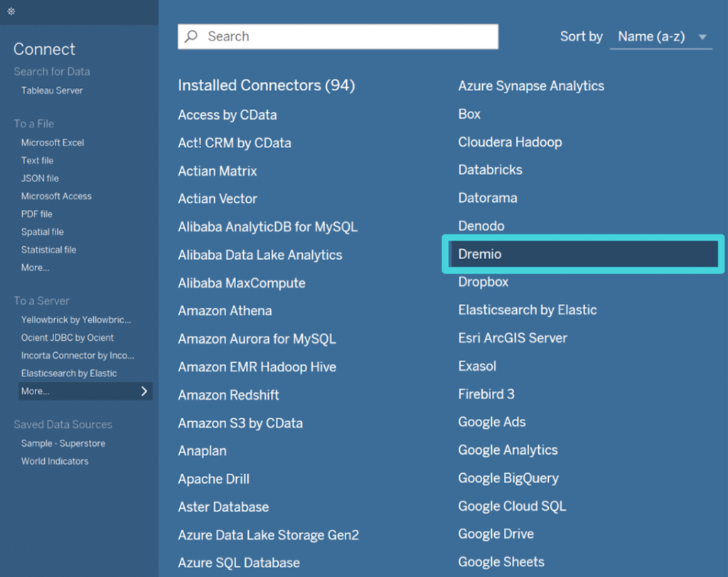728x577 pixels.
Task: Connect to Dropbox
Action: pyautogui.click(x=483, y=282)
